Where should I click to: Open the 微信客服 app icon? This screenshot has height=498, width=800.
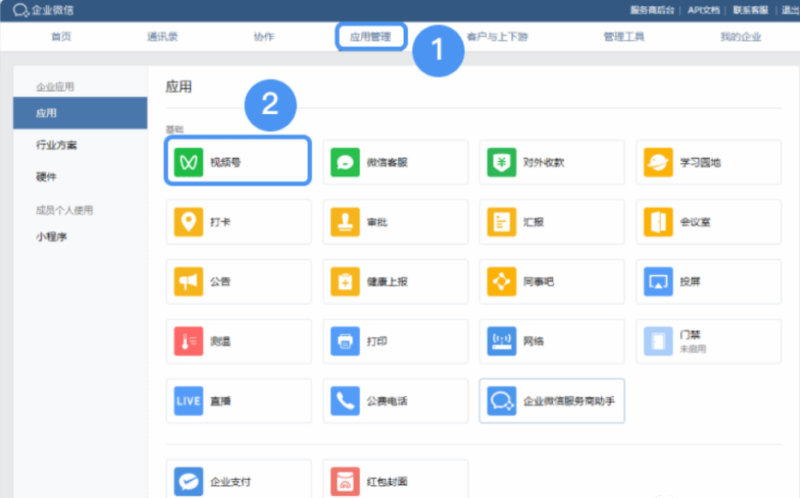click(345, 162)
